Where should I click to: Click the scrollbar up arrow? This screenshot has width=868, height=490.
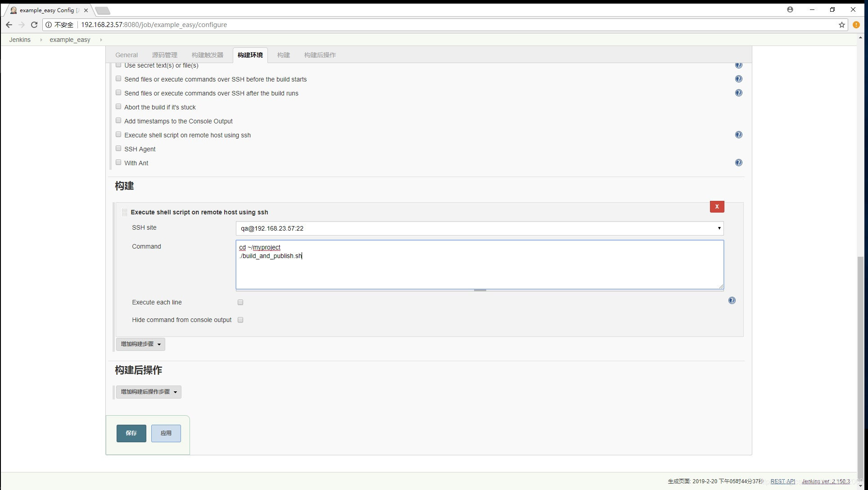point(860,37)
